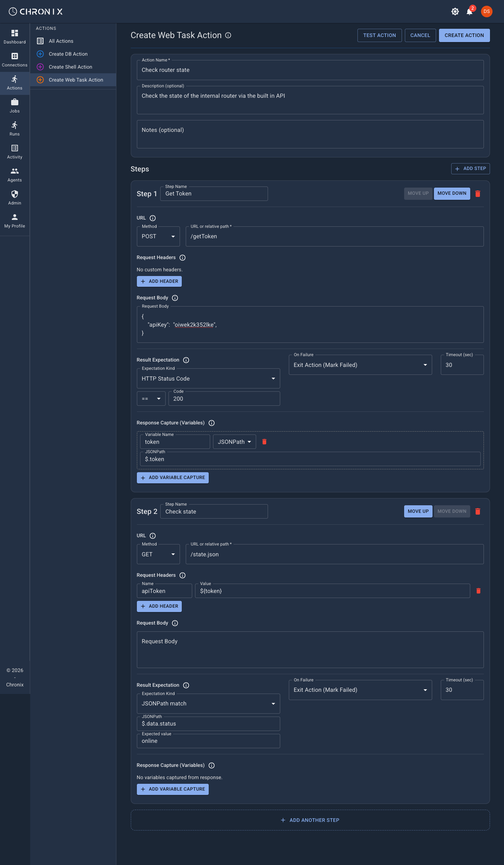Show Result Expectation info in Step 2
This screenshot has width=504, height=865.
point(186,685)
